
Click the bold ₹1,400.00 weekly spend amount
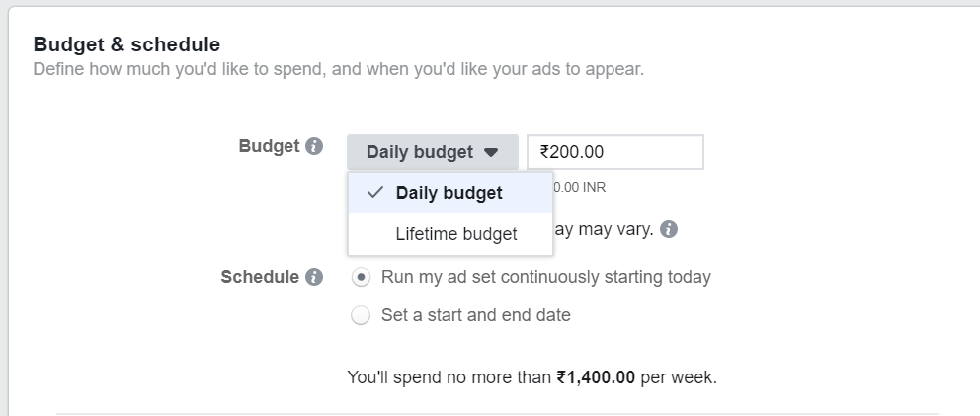[596, 377]
